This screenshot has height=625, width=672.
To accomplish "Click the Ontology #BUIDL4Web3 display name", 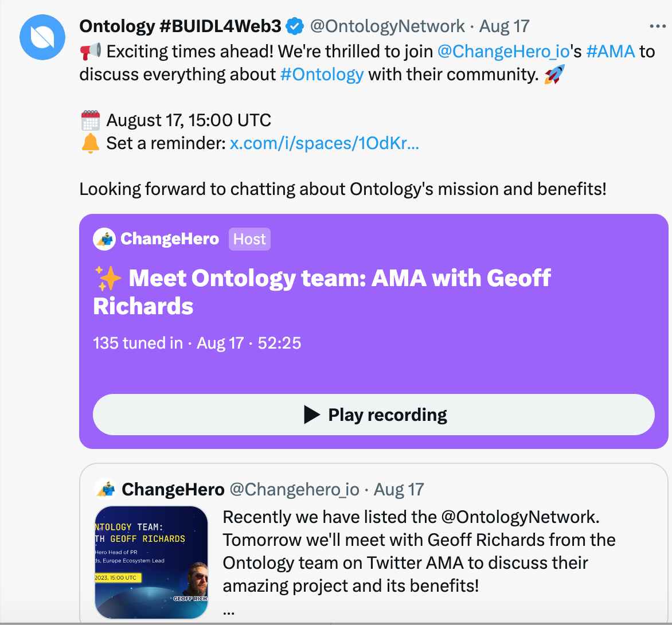I will (x=181, y=26).
